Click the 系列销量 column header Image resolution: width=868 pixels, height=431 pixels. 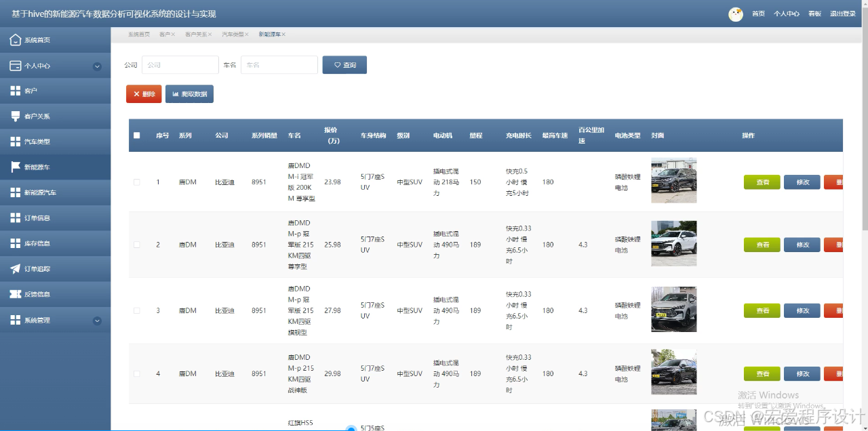264,136
